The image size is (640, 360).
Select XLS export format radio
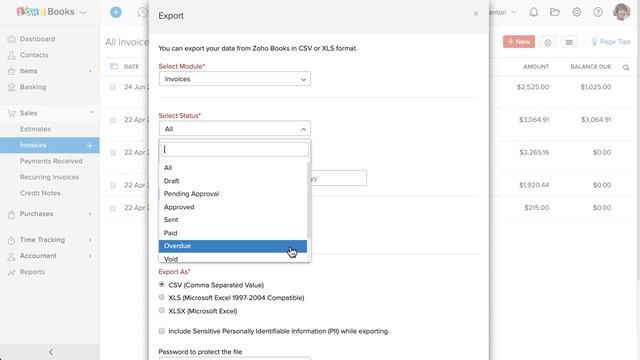pos(162,297)
